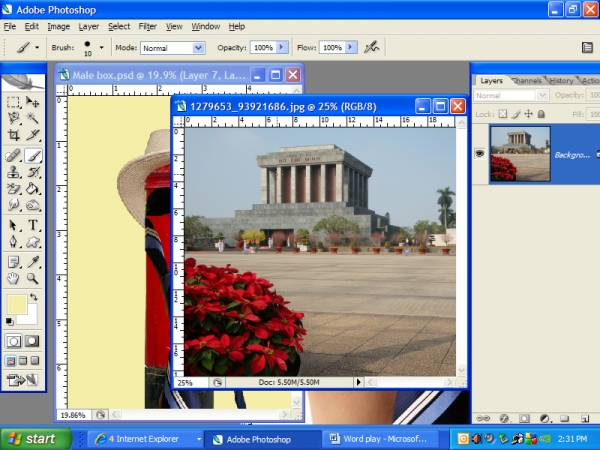This screenshot has height=450, width=600.
Task: Hide the Background layer eye icon
Action: [480, 154]
